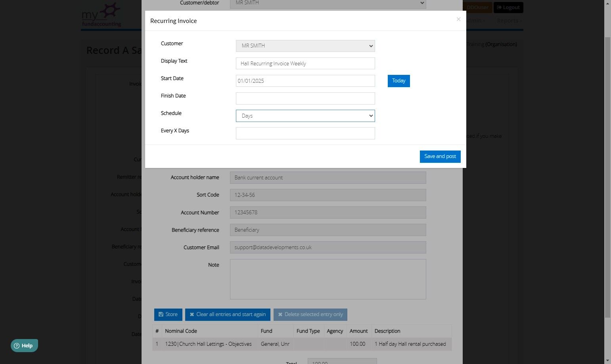Viewport: 611px width, 364px height.
Task: Click the Display Text input field
Action: pos(305,63)
